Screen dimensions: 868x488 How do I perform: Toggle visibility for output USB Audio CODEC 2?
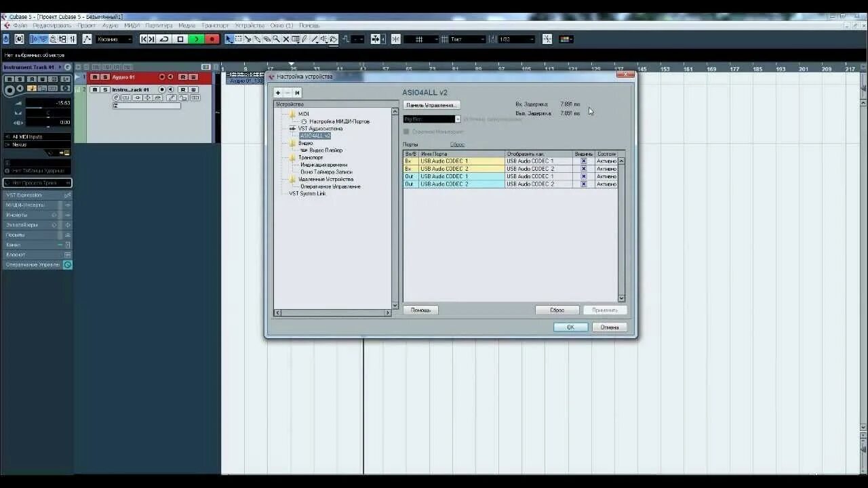coord(583,184)
